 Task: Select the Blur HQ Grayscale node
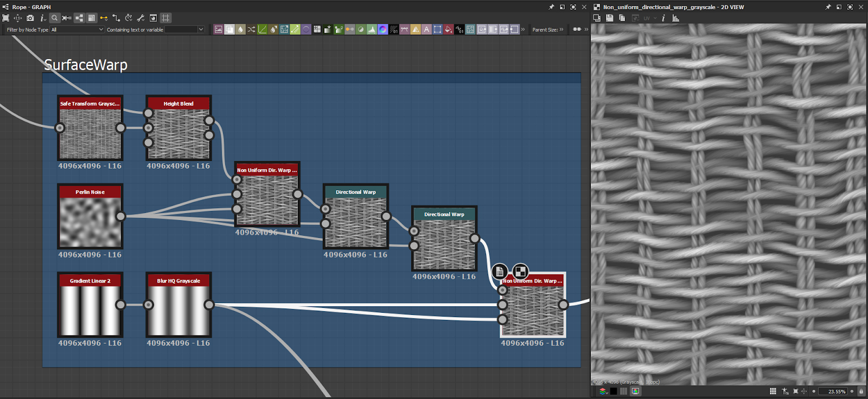click(178, 305)
